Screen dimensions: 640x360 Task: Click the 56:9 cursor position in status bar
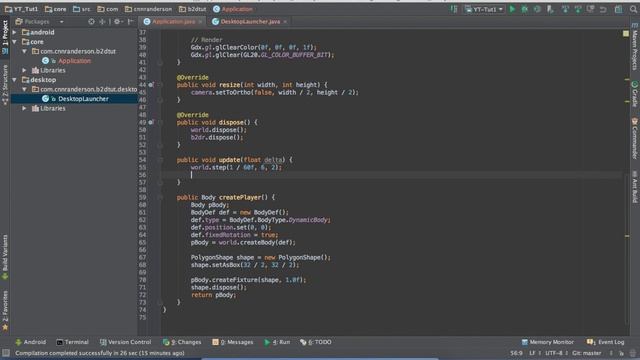[516, 353]
